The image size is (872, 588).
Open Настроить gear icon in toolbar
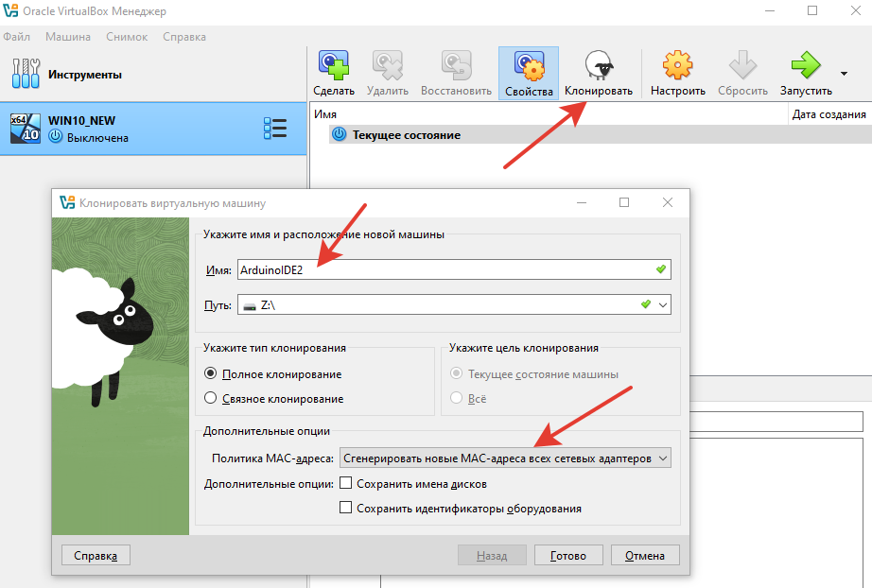pos(677,65)
